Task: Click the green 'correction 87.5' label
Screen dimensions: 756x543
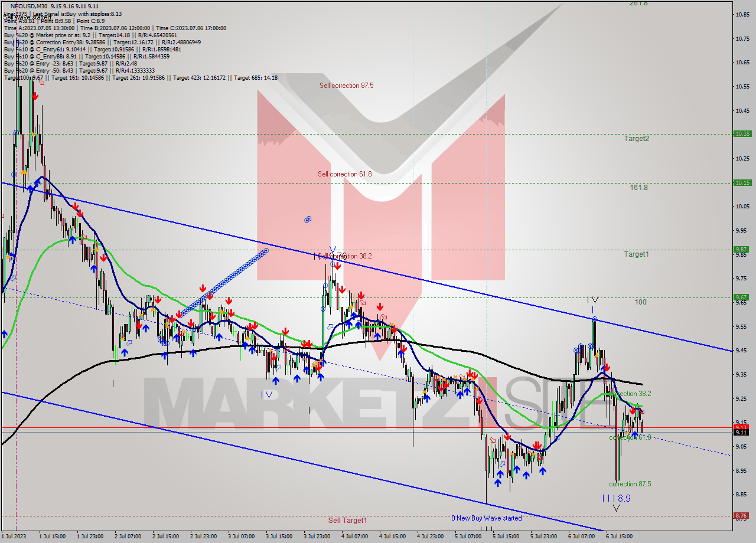Action: pyautogui.click(x=630, y=484)
